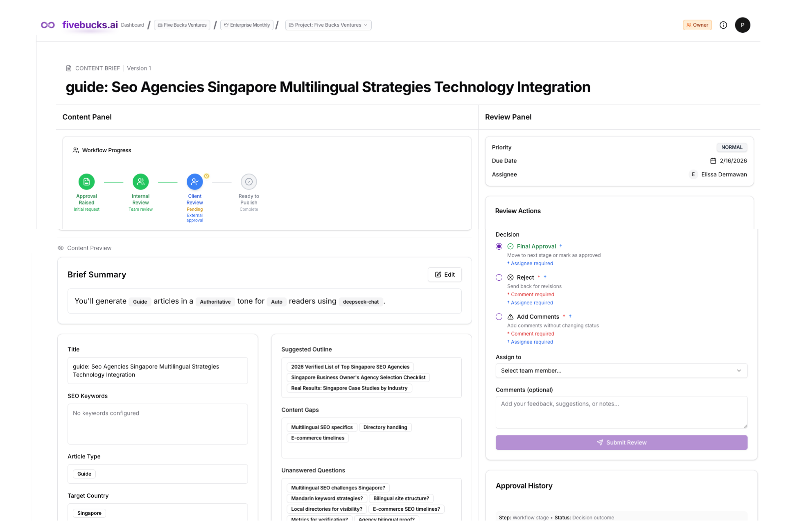The width and height of the screenshot is (786, 532).
Task: Select the Approval Raised workflow step icon
Action: (x=86, y=182)
